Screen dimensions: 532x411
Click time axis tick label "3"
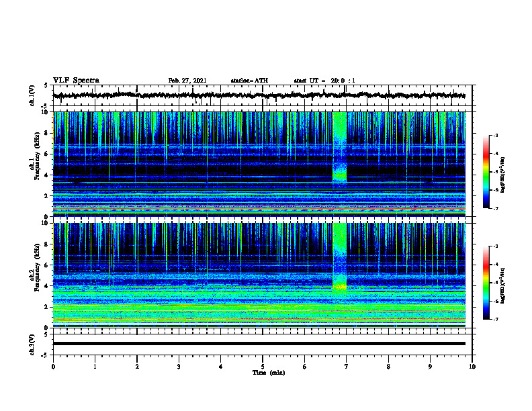[179, 367]
